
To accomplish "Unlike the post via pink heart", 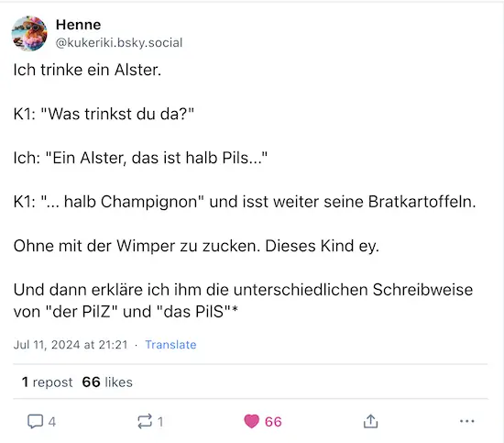I will pos(251,421).
